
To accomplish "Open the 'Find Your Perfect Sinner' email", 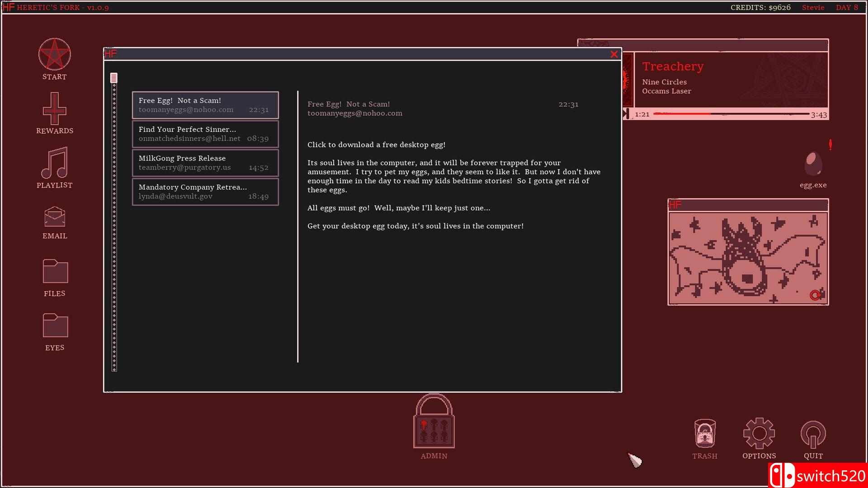I will (205, 134).
